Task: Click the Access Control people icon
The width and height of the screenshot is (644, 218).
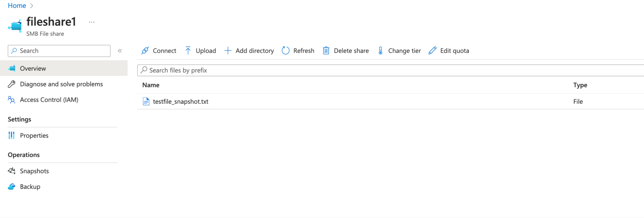Action: pyautogui.click(x=12, y=100)
